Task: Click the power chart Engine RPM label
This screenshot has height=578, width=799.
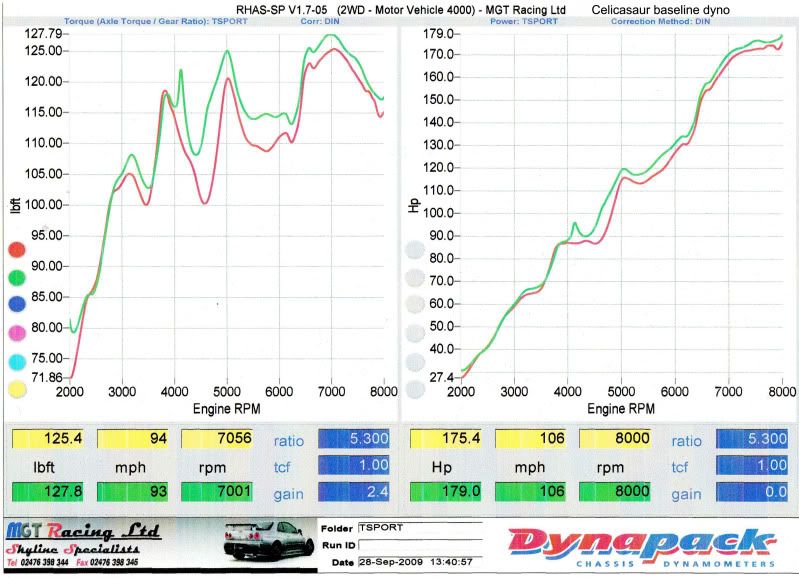Action: 621,409
